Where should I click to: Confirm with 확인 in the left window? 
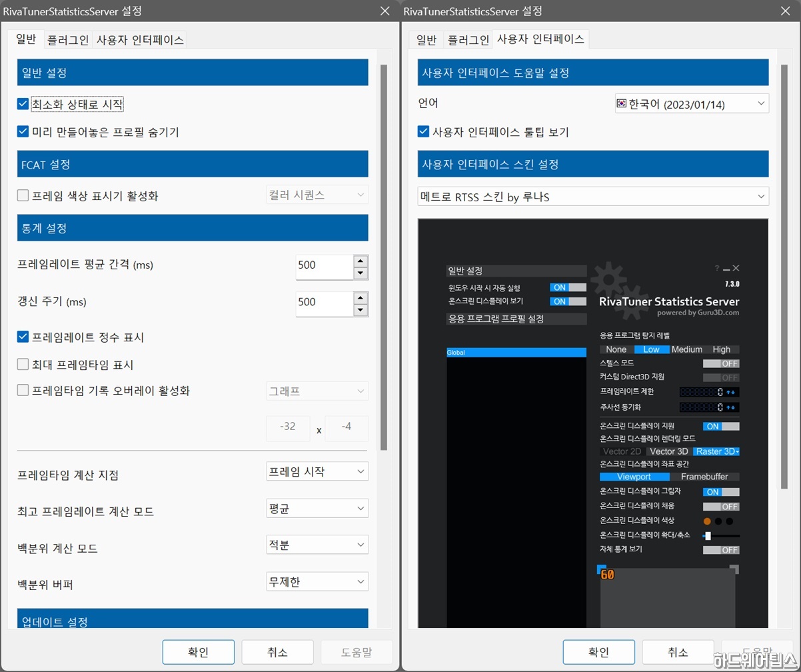199,652
